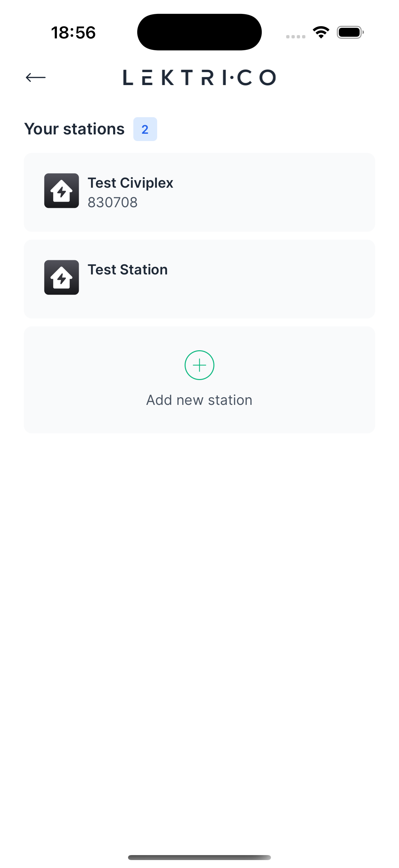399x868 pixels.
Task: Select the serial number 830708
Action: click(112, 203)
